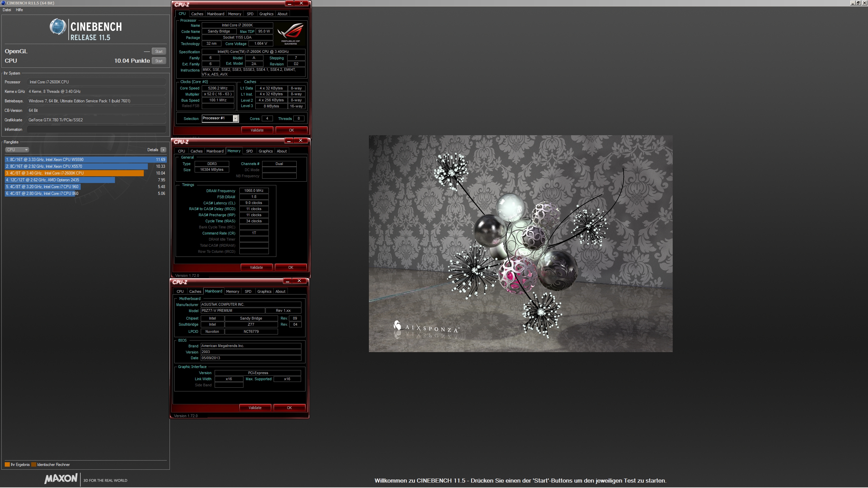Start the CPU benchmark
Viewport: 868px width, 488px height.
(x=159, y=61)
